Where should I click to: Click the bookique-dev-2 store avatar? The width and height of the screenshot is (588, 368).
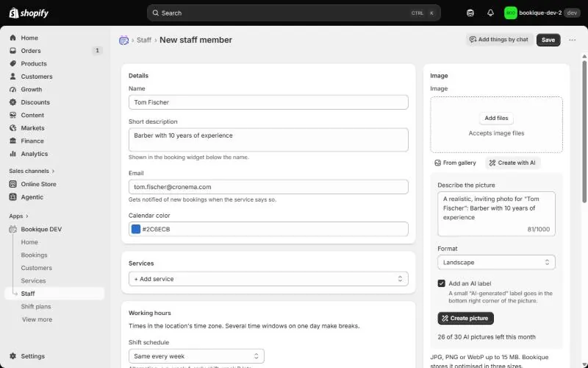click(x=510, y=13)
